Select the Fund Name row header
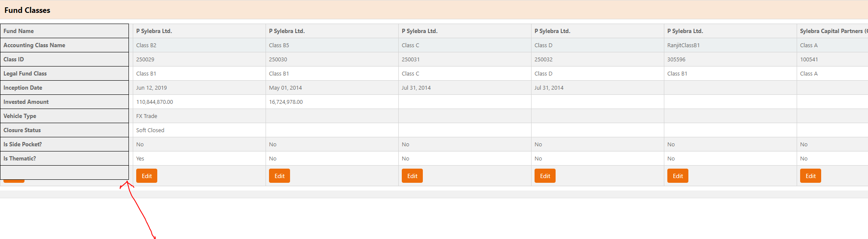Image resolution: width=868 pixels, height=239 pixels. (64, 31)
